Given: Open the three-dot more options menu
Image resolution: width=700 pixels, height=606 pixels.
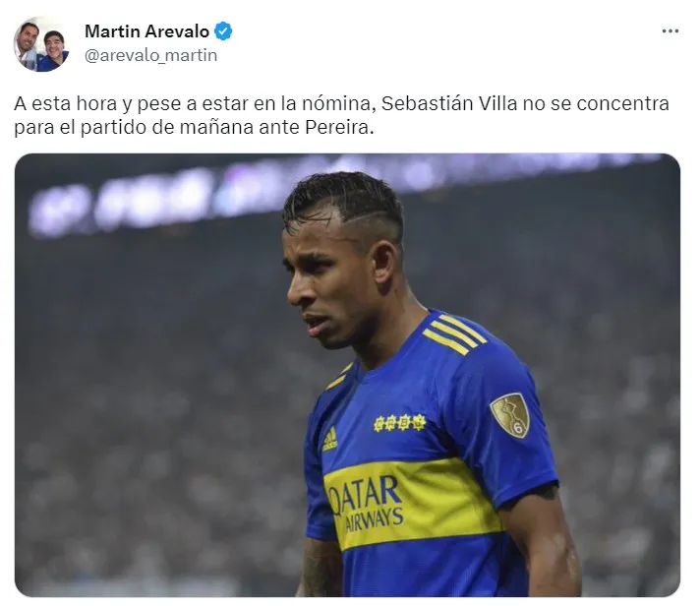Looking at the screenshot, I should coord(671,31).
